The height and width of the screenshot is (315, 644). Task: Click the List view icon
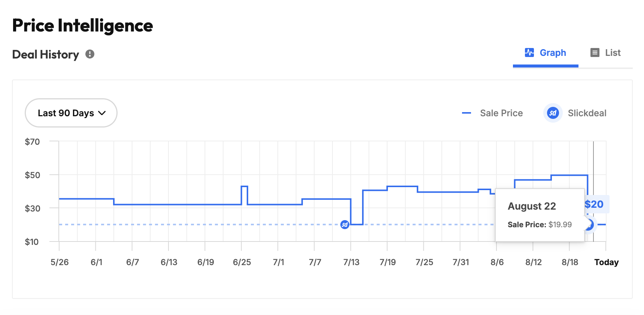(595, 52)
